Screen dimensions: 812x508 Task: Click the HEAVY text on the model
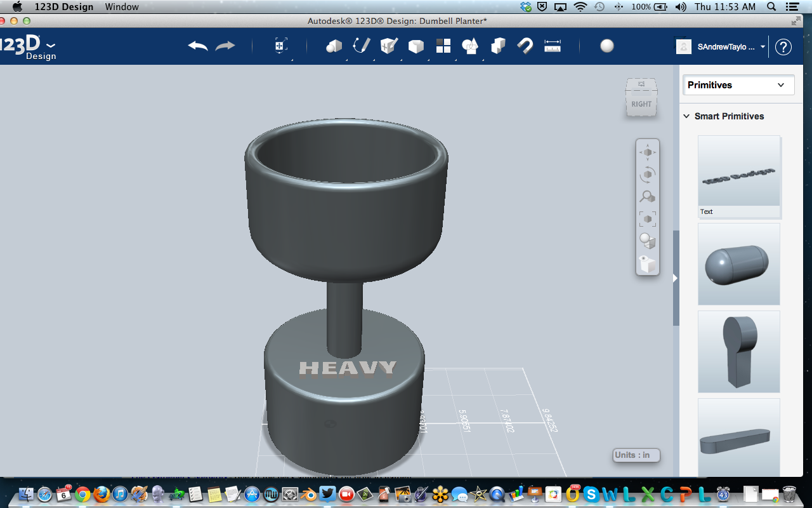click(x=348, y=368)
